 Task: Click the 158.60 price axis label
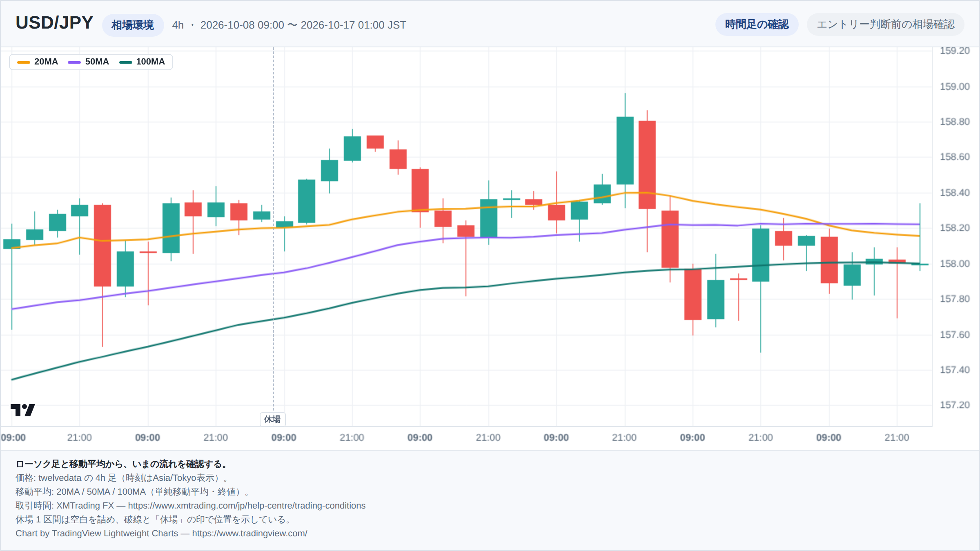click(x=955, y=157)
